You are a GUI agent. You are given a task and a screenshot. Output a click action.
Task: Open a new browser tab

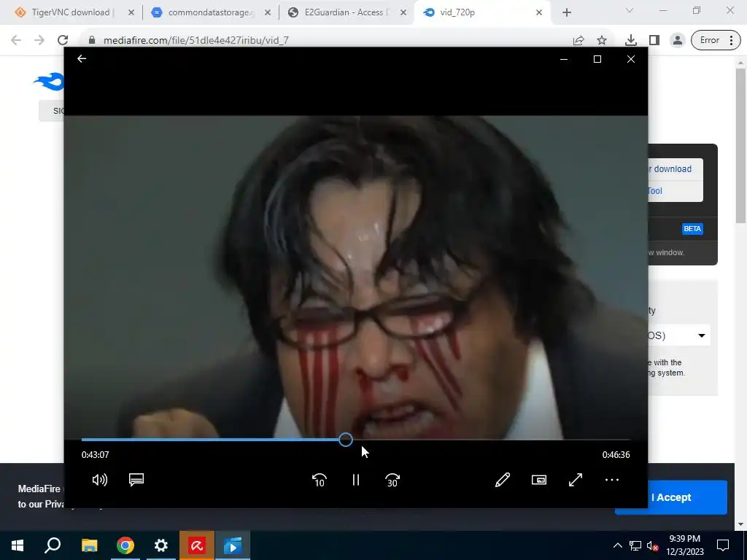click(x=566, y=13)
